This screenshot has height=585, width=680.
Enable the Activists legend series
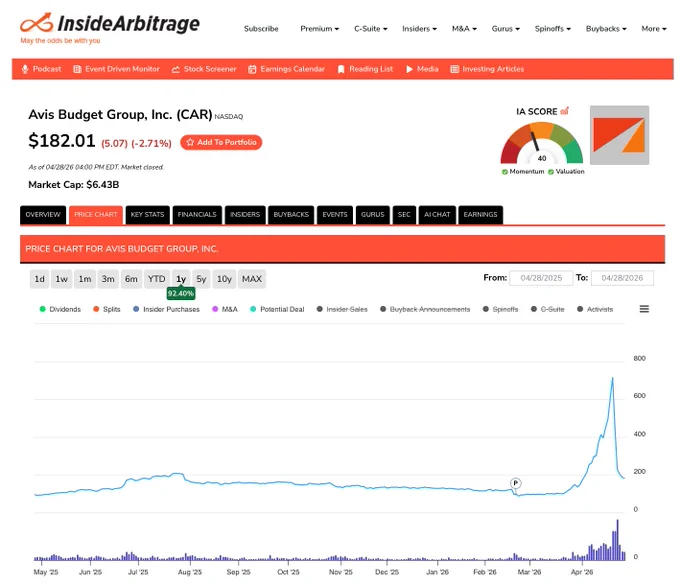point(595,309)
